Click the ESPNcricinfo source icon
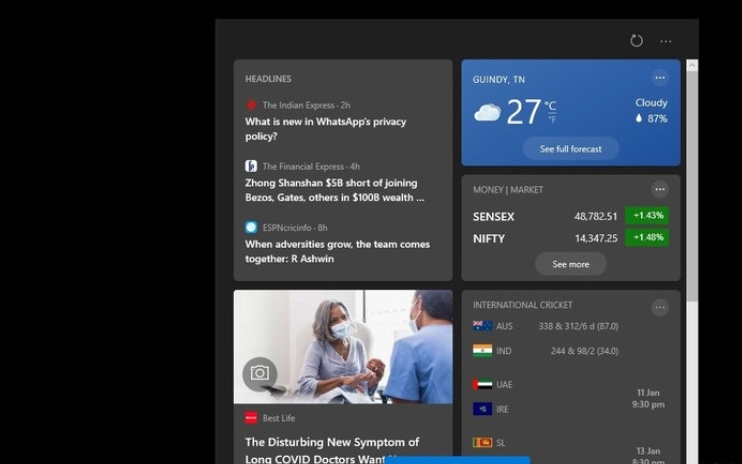This screenshot has width=742, height=464. [x=251, y=228]
